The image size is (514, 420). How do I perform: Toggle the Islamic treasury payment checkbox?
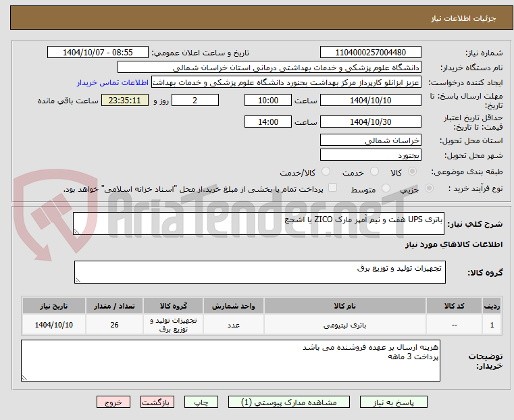(332, 188)
